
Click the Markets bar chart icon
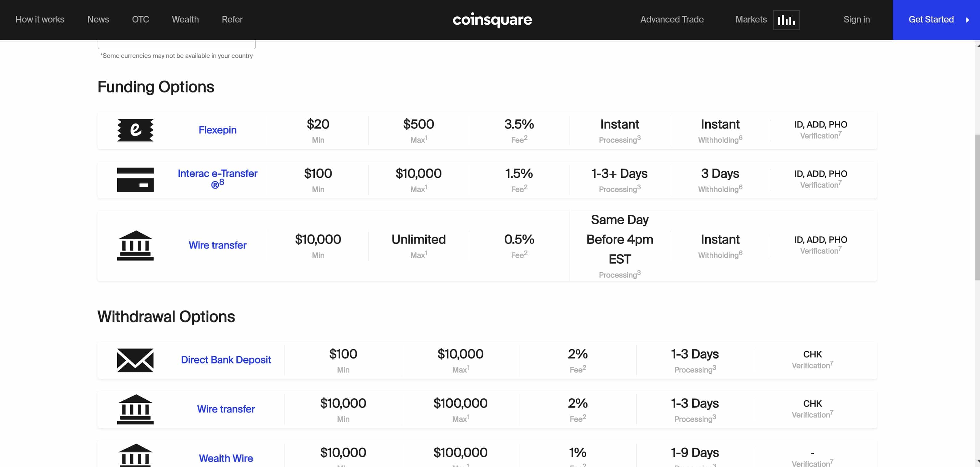click(786, 19)
